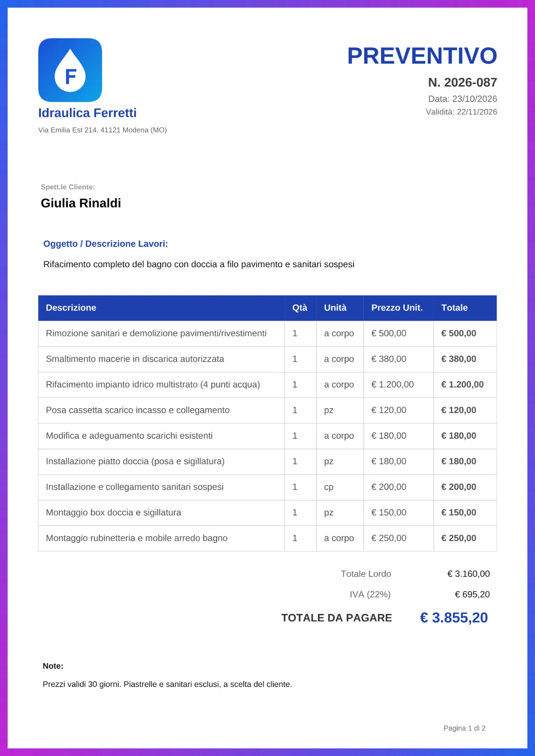The height and width of the screenshot is (756, 535).
Task: Click a corpo unit in Smaltimento row
Action: [339, 359]
